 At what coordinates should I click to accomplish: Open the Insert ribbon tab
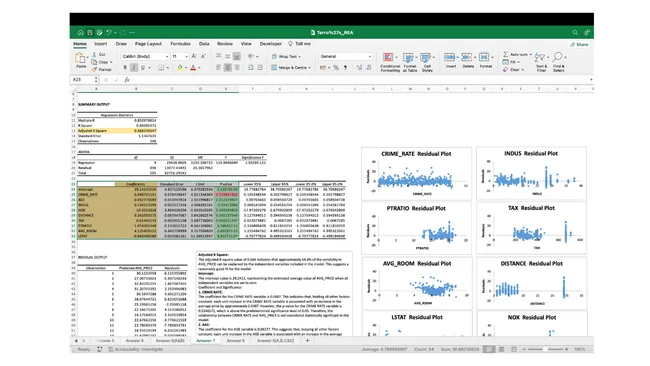tap(100, 44)
